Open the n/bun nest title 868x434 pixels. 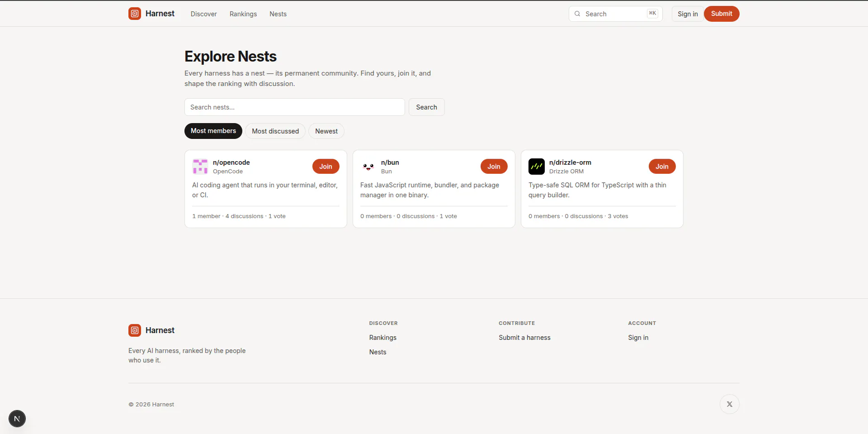point(390,162)
